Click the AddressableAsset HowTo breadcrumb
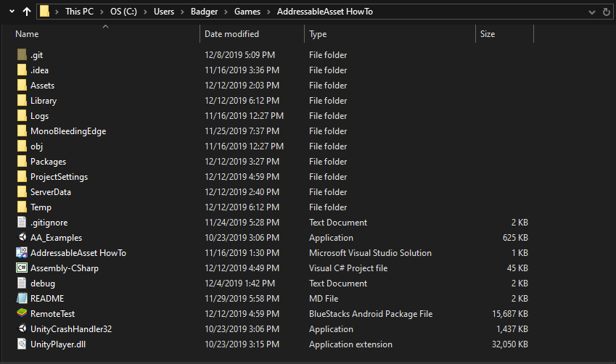Image resolution: width=616 pixels, height=364 pixels. pos(325,12)
